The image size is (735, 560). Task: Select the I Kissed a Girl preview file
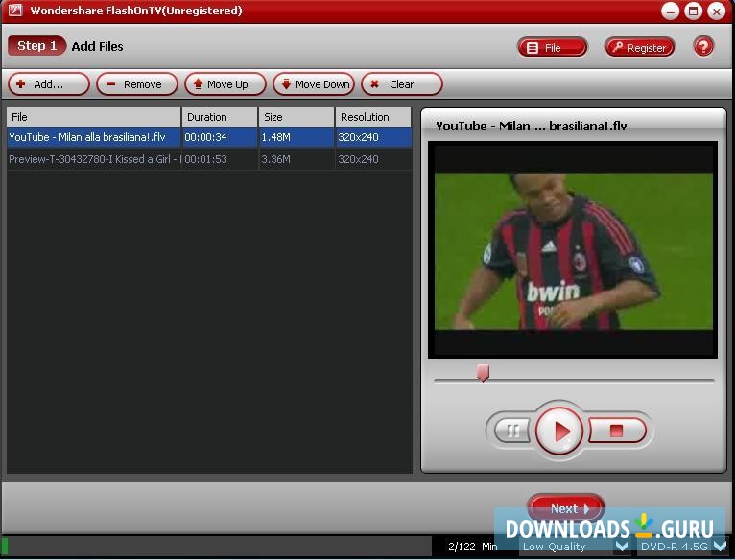point(209,159)
